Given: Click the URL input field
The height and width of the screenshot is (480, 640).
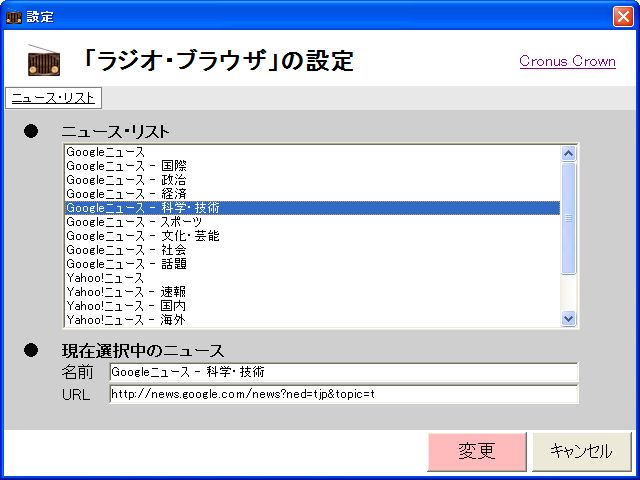Looking at the screenshot, I should coord(344,394).
